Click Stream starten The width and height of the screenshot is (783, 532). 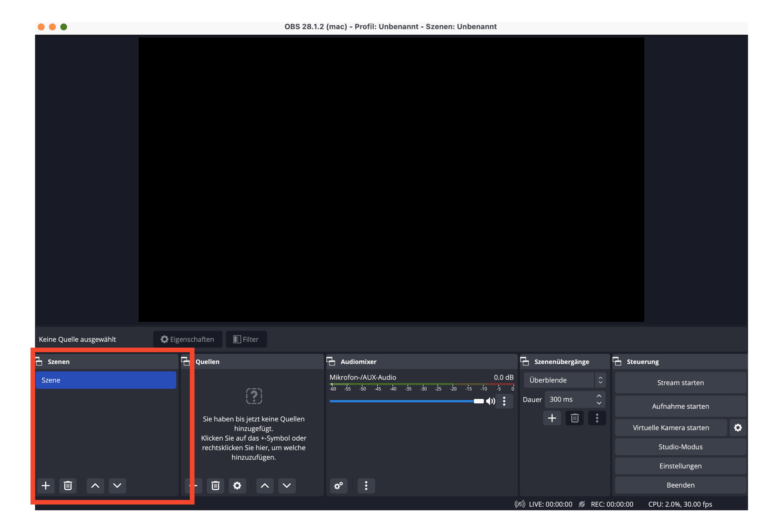pyautogui.click(x=681, y=382)
